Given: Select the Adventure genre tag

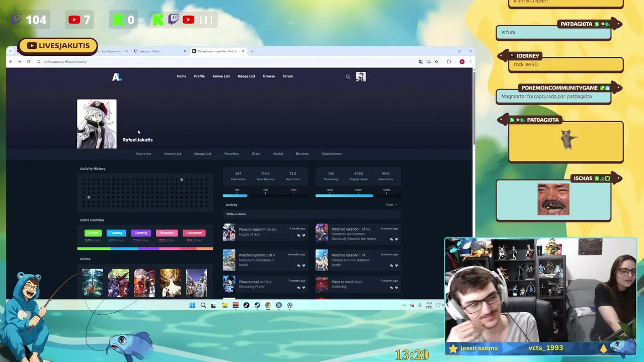Looking at the screenshot, I should tap(194, 233).
